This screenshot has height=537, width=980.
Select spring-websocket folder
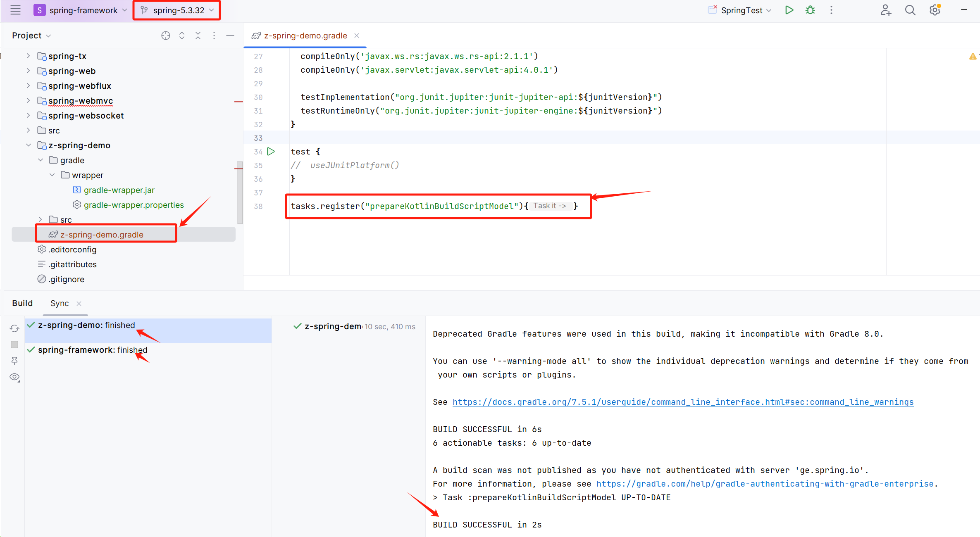point(86,116)
